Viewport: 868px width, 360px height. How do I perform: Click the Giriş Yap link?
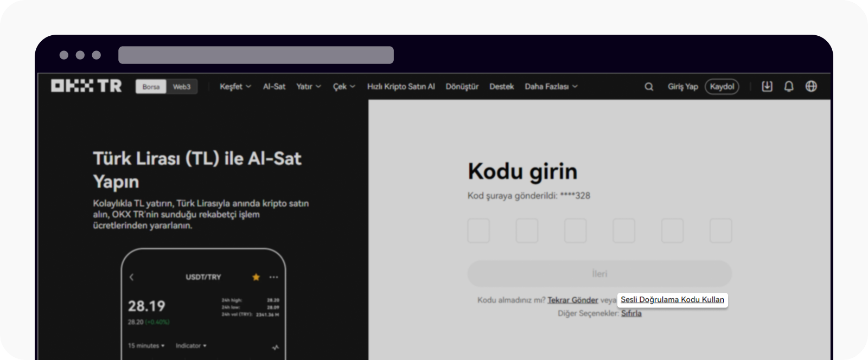pyautogui.click(x=682, y=87)
